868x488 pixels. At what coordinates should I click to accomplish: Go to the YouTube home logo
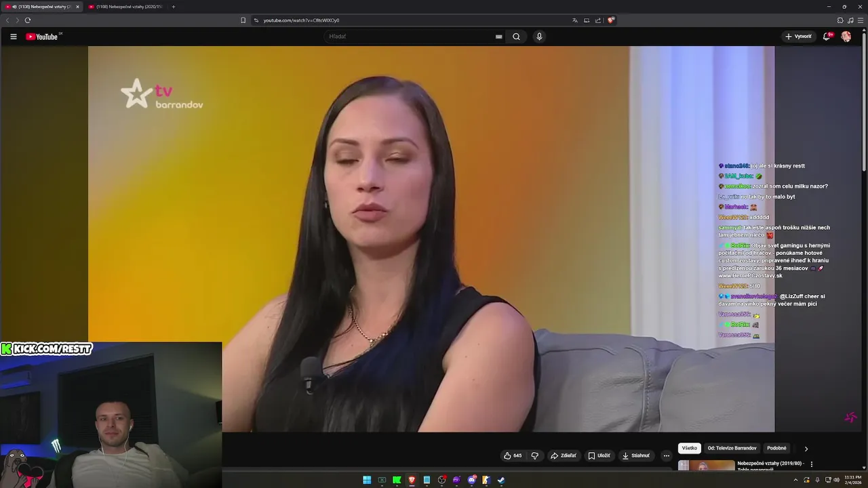click(43, 37)
